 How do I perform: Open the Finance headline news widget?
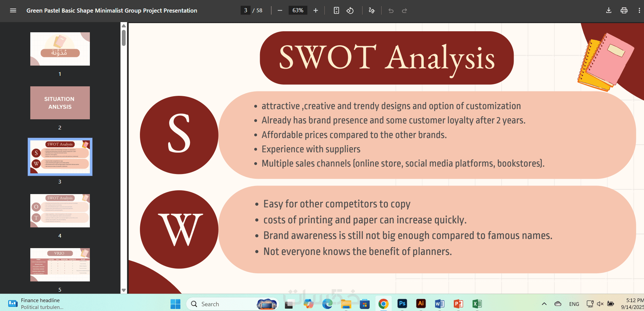coord(36,304)
